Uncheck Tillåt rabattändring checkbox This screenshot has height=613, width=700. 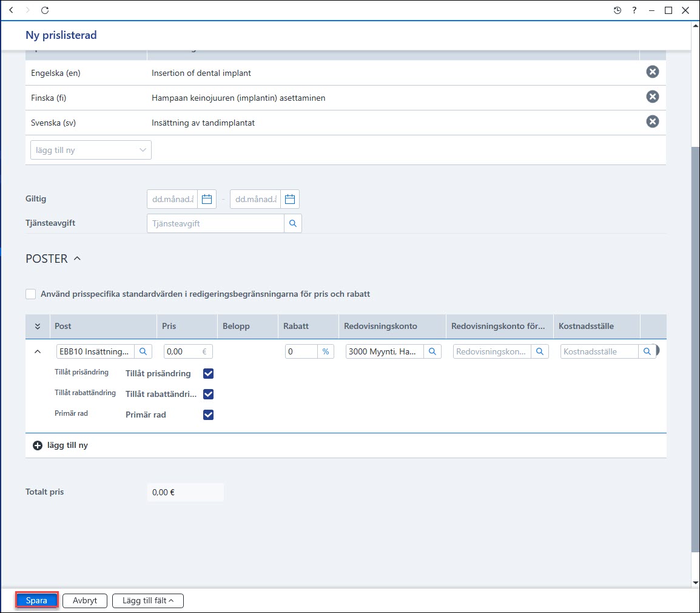208,394
